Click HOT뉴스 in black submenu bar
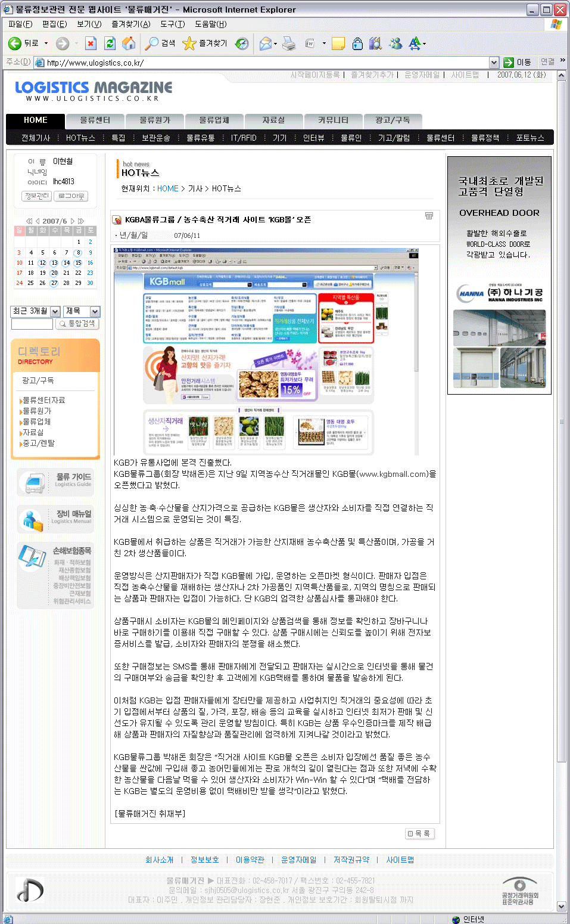Image resolution: width=570 pixels, height=924 pixels. 80,138
